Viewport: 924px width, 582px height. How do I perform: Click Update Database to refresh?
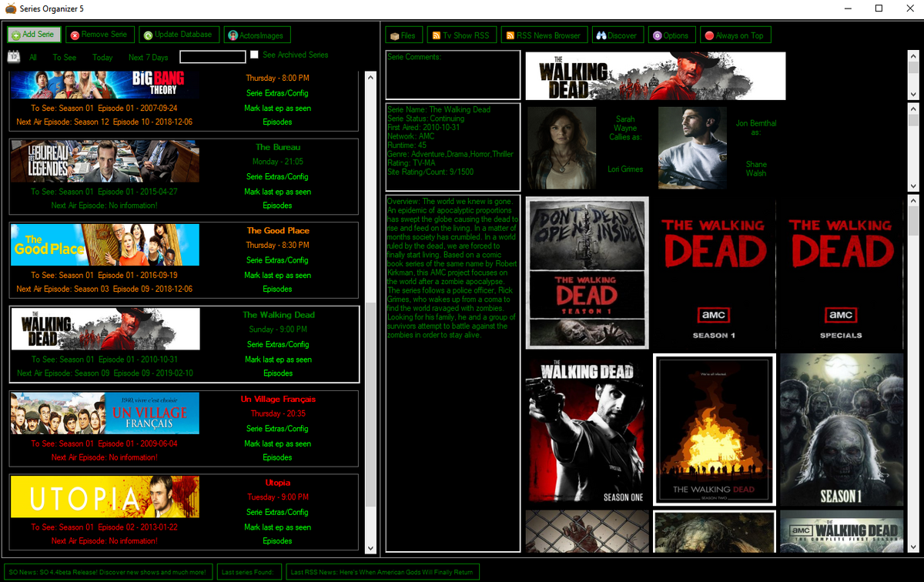click(x=177, y=35)
